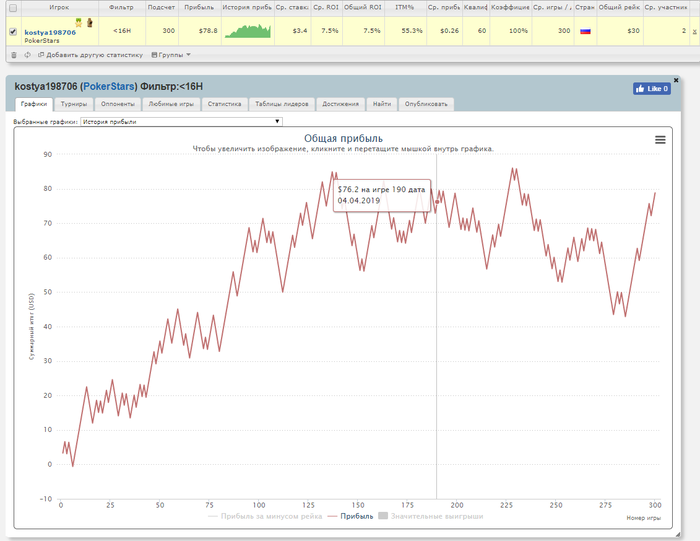
Task: Click the Russian flag icon in the row
Action: point(585,31)
